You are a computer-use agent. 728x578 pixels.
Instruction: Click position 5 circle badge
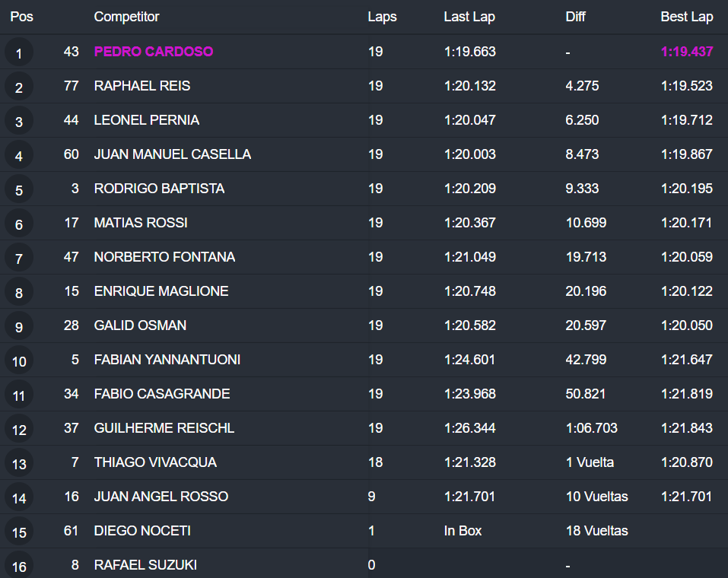pyautogui.click(x=19, y=190)
